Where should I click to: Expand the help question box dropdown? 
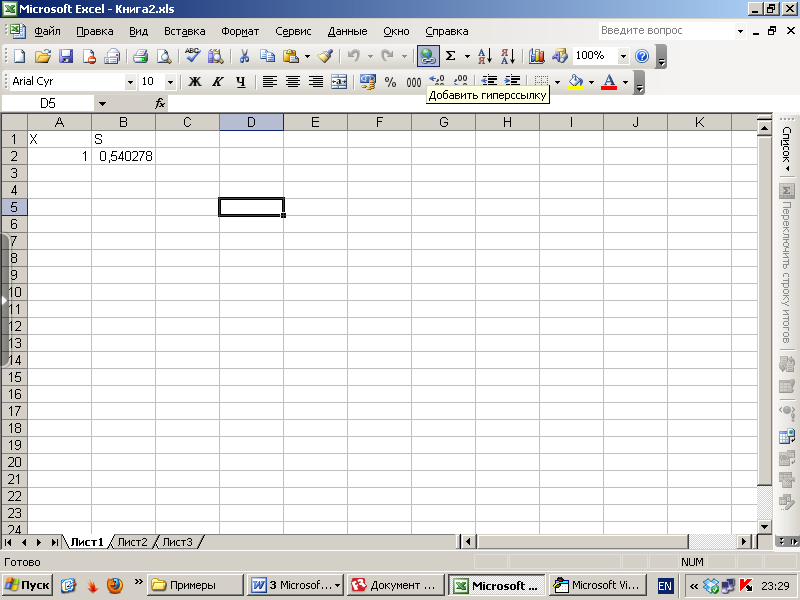click(740, 31)
